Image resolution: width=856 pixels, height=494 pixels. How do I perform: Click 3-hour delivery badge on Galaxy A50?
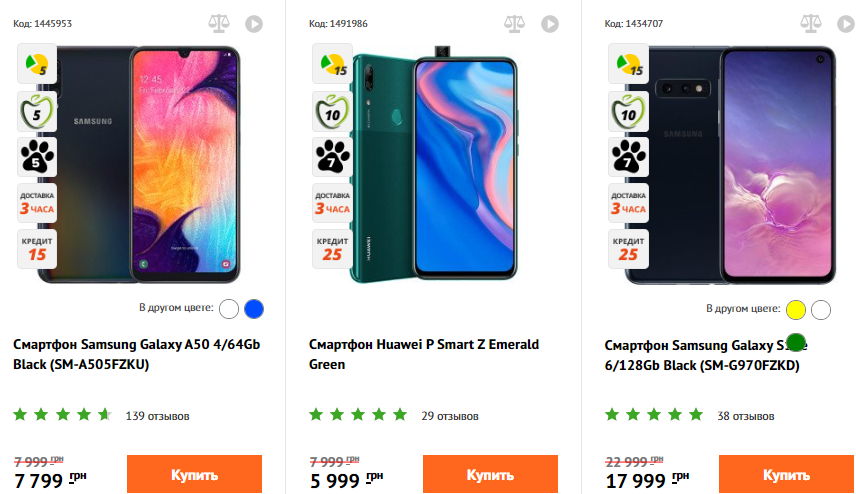click(x=37, y=202)
